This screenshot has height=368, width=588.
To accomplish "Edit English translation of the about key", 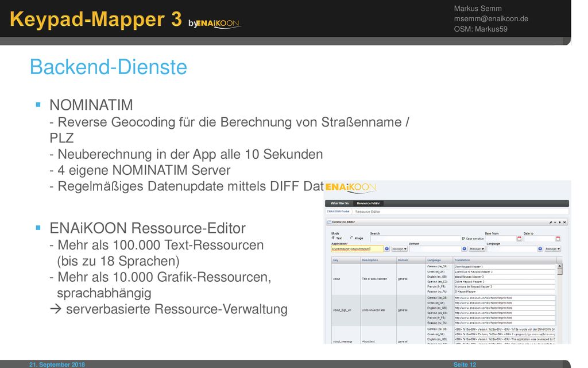I will [505, 277].
